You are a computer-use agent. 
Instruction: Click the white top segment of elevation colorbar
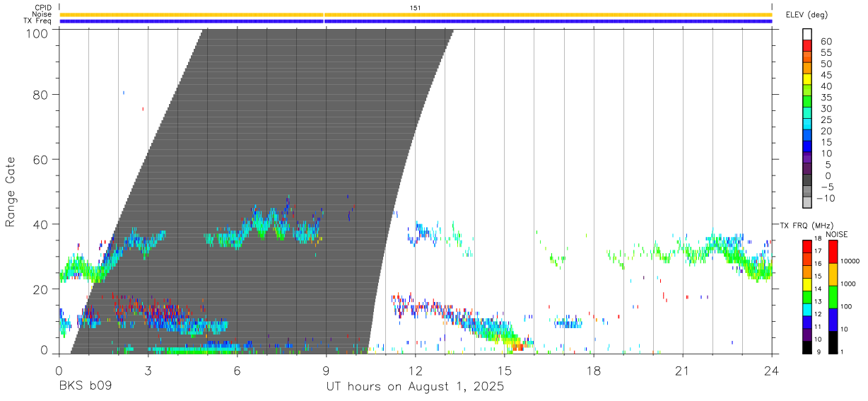(x=808, y=35)
